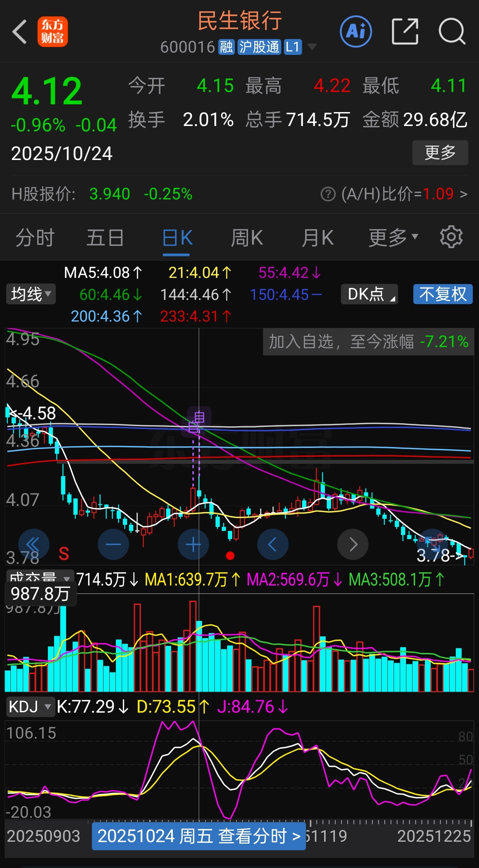Tap the J:84.76 KDJ value
Image resolution: width=479 pixels, height=868 pixels.
tap(253, 707)
